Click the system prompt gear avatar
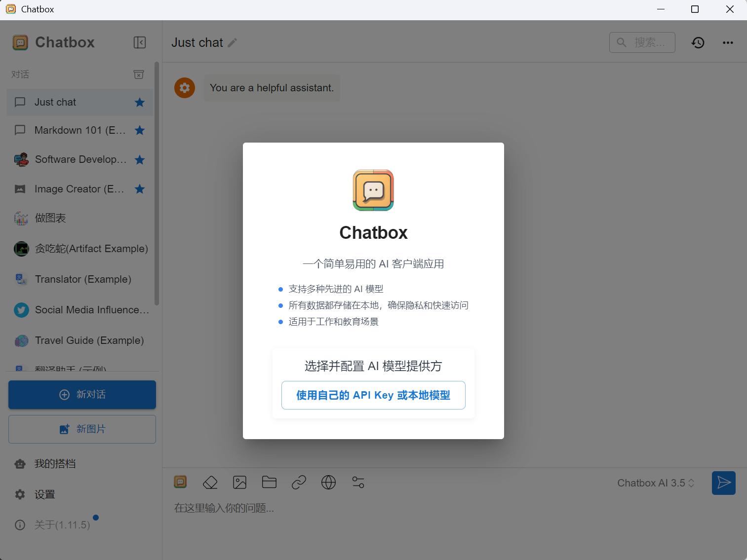The width and height of the screenshot is (747, 560). (x=185, y=88)
